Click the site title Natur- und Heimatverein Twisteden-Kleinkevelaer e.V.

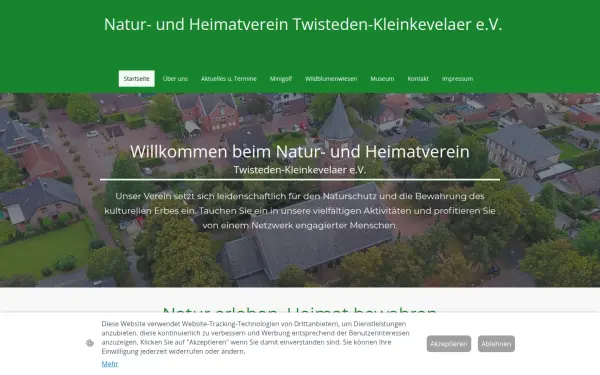[303, 24]
